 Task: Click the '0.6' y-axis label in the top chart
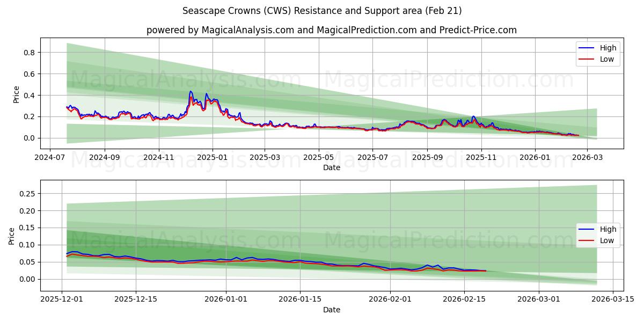(x=29, y=74)
